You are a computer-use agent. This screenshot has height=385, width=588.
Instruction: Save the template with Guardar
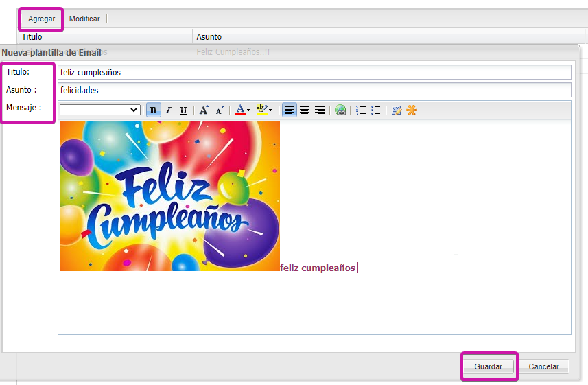(488, 366)
